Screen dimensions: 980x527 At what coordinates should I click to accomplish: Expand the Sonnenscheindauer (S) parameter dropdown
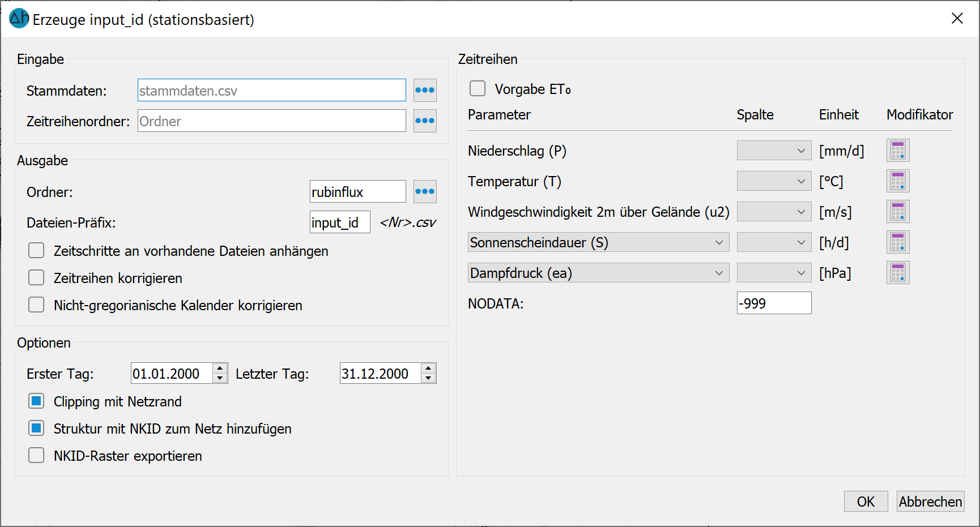(x=598, y=242)
